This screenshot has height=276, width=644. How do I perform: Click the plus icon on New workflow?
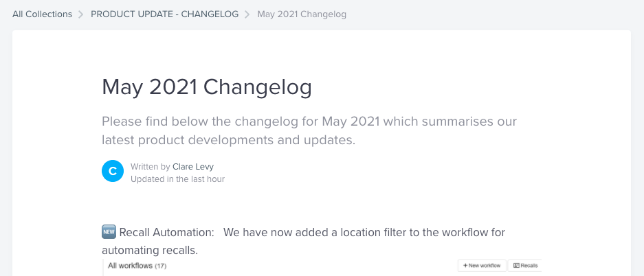tap(465, 265)
